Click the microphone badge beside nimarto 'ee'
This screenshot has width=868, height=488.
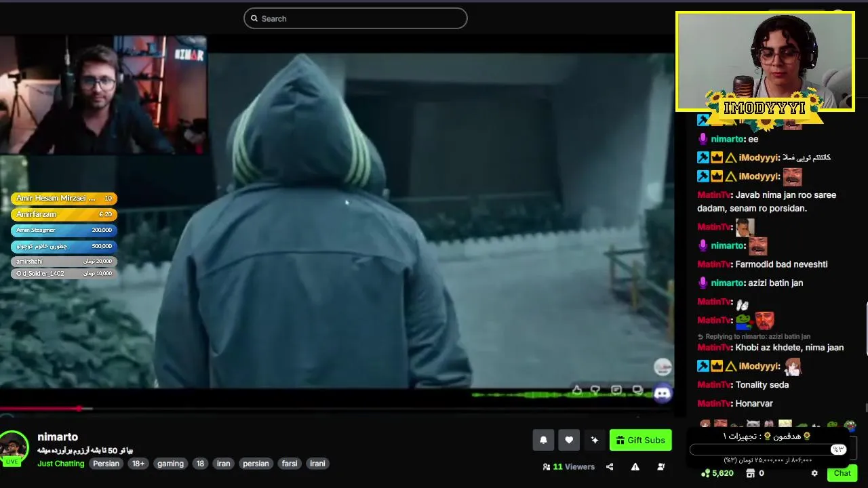(x=703, y=139)
